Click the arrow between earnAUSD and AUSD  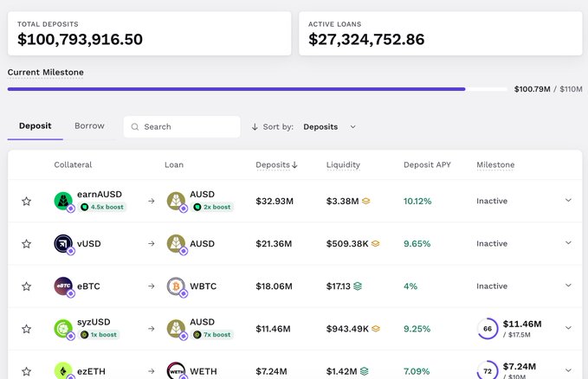click(x=152, y=202)
